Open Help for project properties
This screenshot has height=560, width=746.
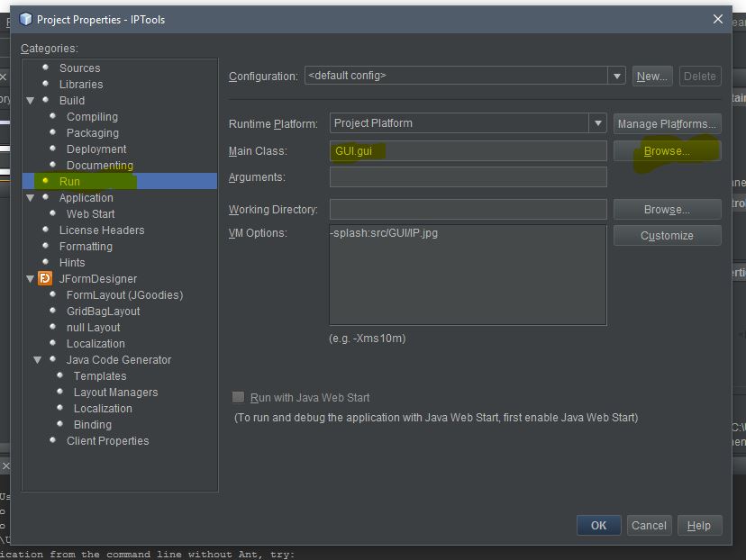point(699,525)
